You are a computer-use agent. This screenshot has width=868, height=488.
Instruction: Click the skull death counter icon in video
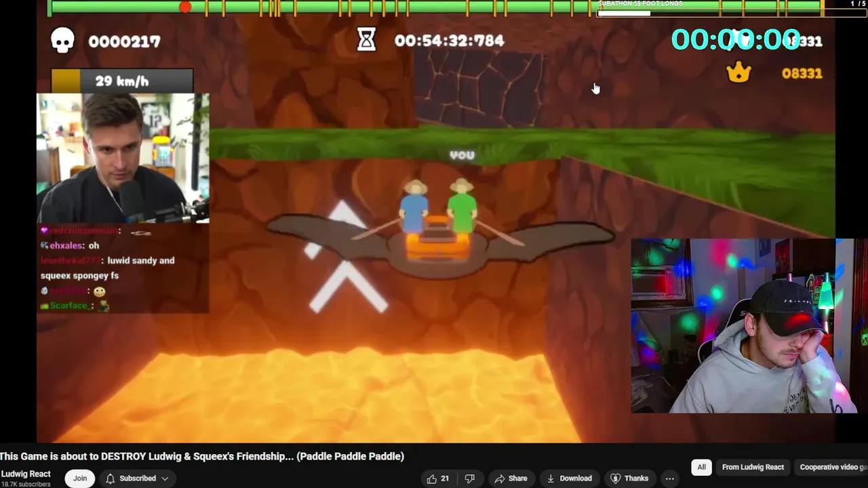click(x=62, y=41)
